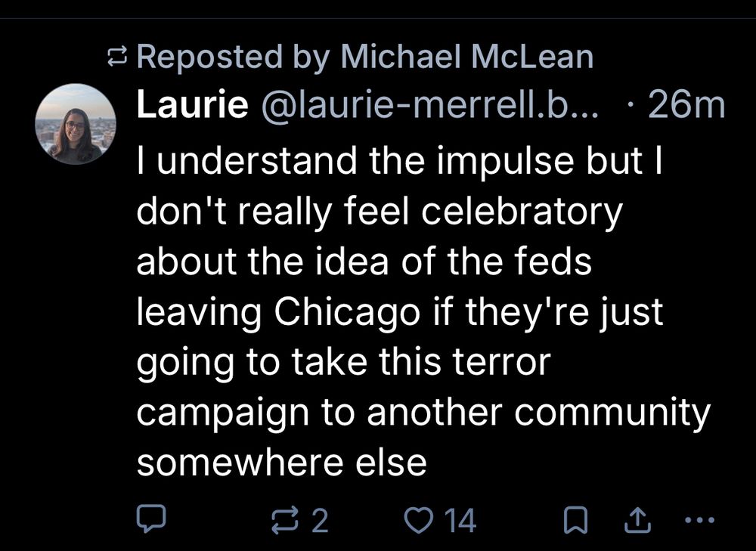Share the post using the upload arrow icon
The width and height of the screenshot is (756, 551).
(637, 519)
